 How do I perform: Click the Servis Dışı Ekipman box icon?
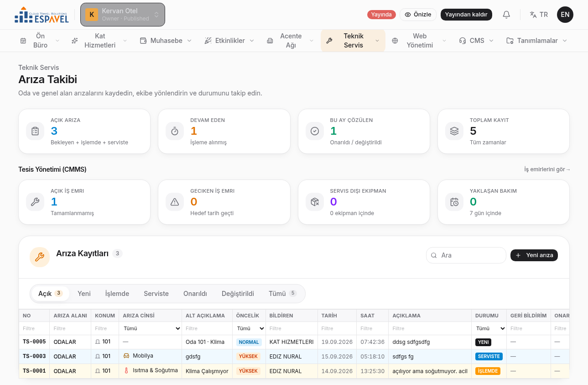pos(315,202)
